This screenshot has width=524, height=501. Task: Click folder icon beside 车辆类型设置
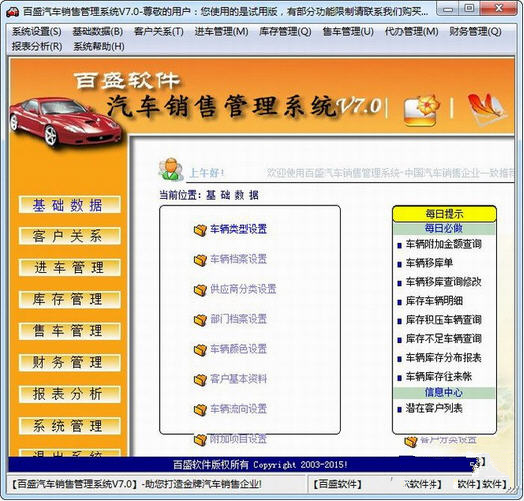point(201,230)
